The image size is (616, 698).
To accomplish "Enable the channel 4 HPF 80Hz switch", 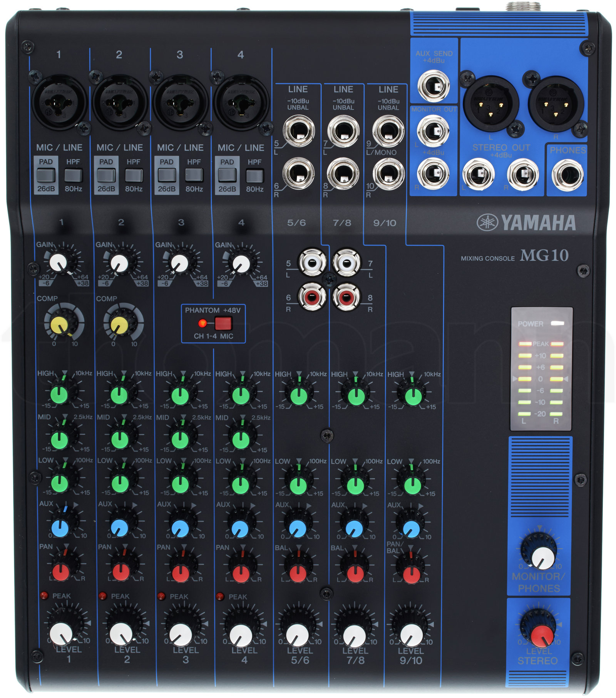I will 254,175.
